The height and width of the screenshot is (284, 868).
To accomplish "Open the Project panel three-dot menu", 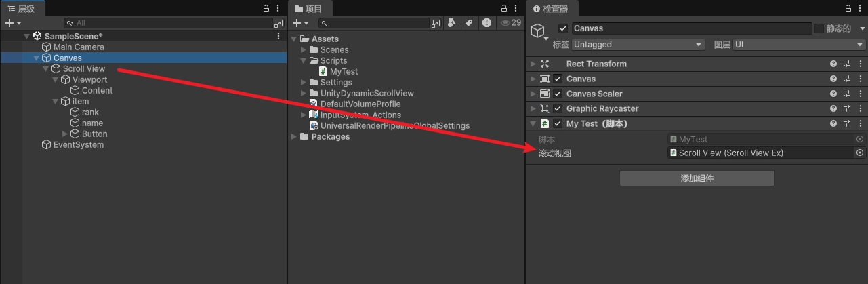I will (517, 8).
